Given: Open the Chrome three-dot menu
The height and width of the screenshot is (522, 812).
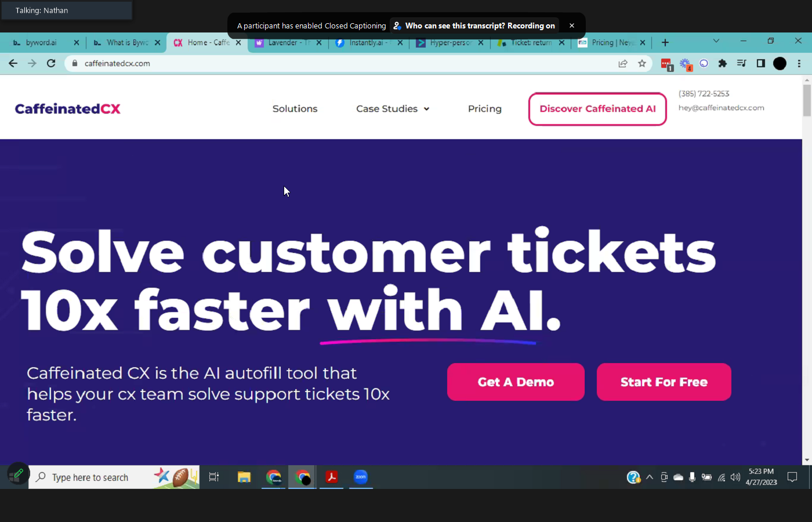Looking at the screenshot, I should click(799, 63).
